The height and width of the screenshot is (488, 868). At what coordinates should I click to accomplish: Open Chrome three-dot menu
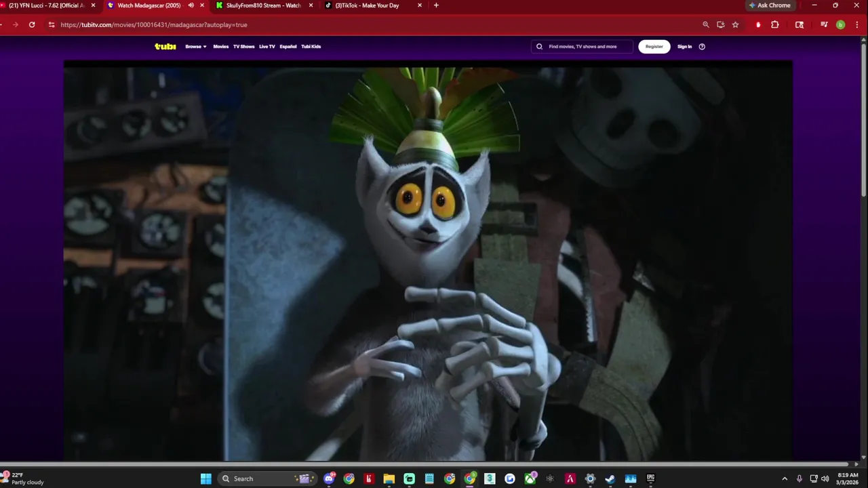coord(856,24)
